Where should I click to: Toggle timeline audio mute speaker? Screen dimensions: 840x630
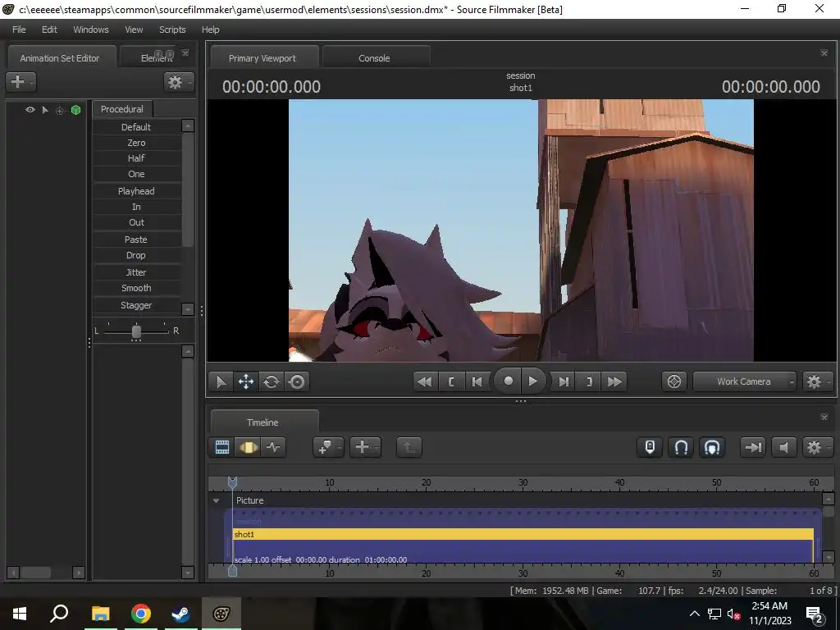[x=783, y=447]
